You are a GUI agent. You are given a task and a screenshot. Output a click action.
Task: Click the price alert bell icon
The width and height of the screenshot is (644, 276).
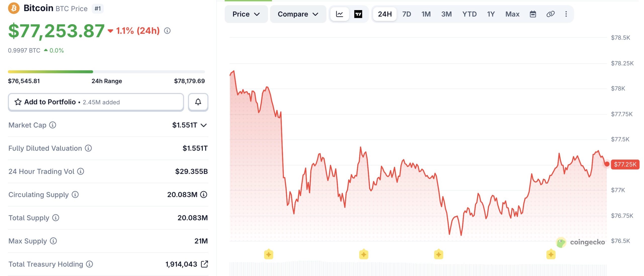point(198,102)
